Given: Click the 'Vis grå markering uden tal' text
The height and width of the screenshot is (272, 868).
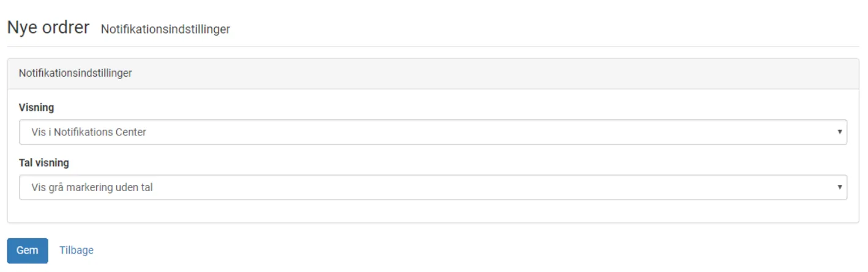Looking at the screenshot, I should pyautogui.click(x=92, y=187).
